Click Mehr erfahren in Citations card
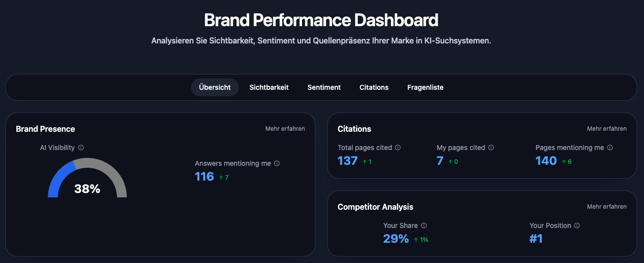 tap(606, 129)
